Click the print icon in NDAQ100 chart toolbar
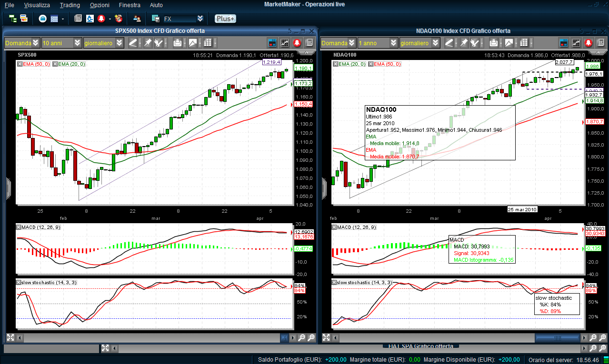609x364 pixels. 494,43
